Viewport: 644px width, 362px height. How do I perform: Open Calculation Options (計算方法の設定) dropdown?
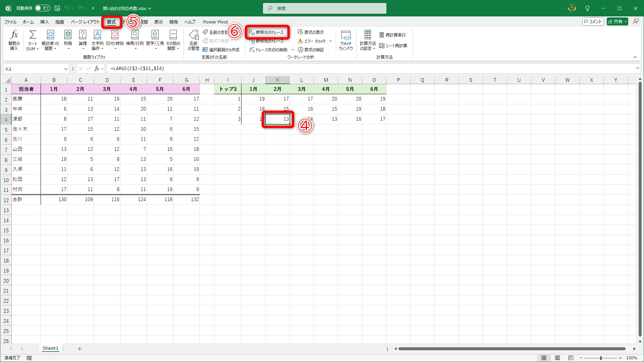368,40
